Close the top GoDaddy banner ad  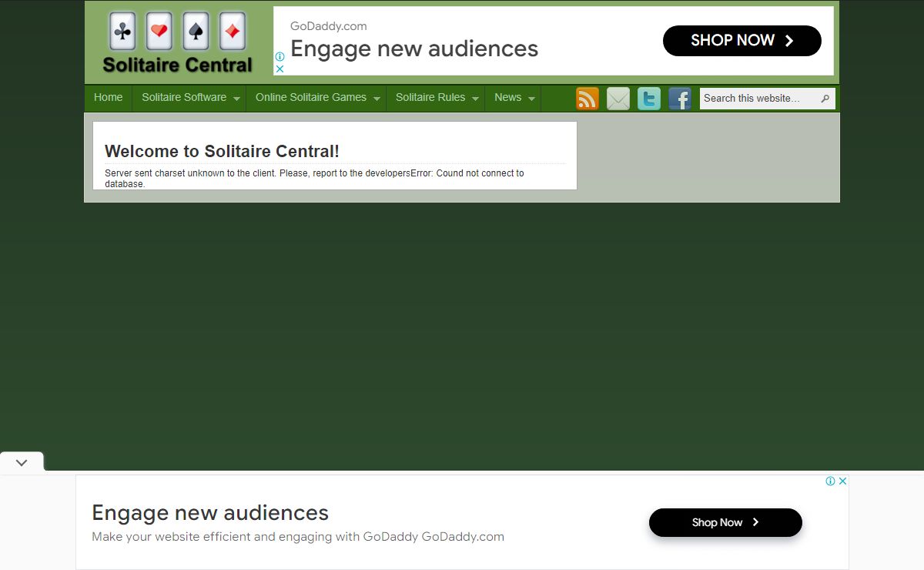(x=280, y=69)
